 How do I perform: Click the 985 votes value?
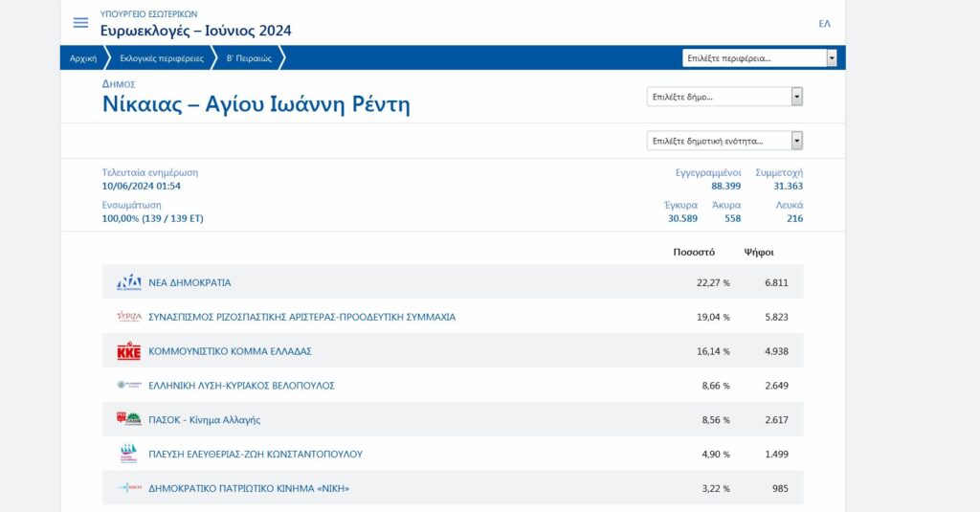pos(780,489)
